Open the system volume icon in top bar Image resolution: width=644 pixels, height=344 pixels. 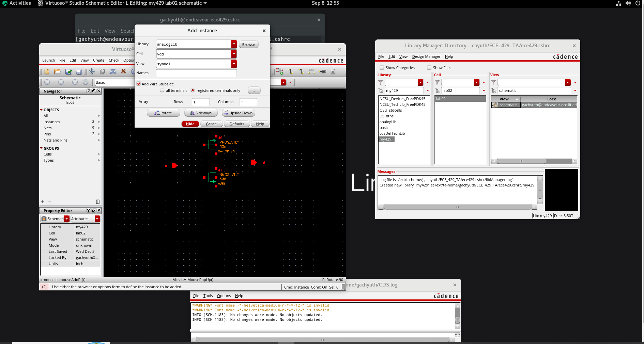tap(628, 3)
